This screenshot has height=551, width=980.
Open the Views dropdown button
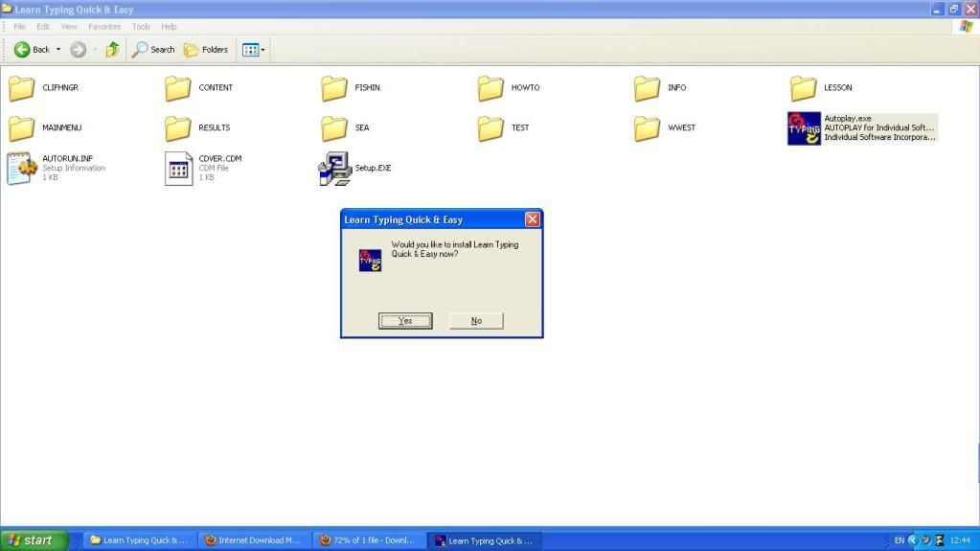coord(253,50)
